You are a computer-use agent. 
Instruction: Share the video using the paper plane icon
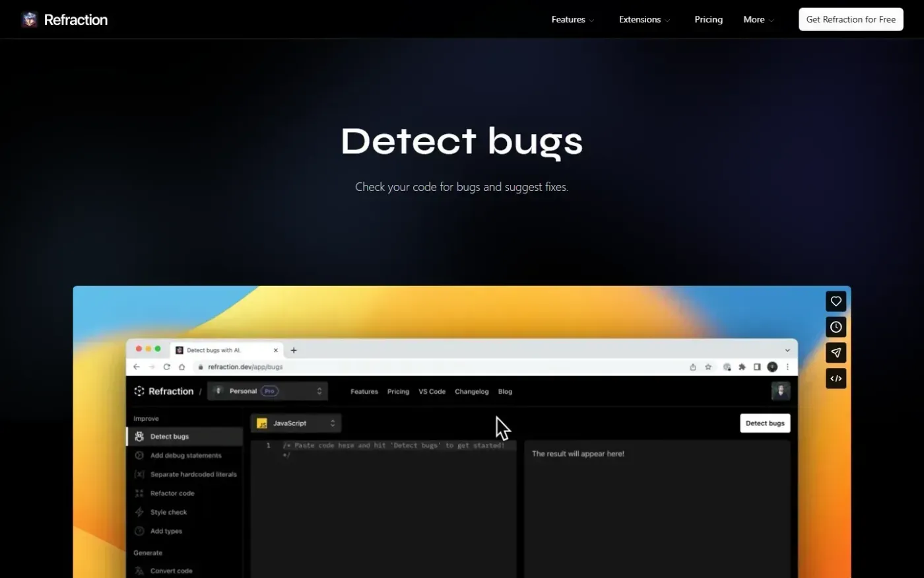tap(836, 353)
